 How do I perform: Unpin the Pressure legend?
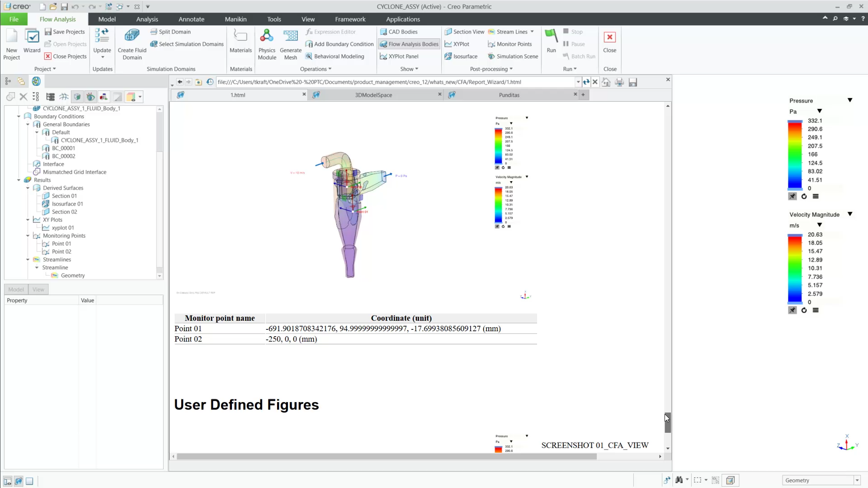(x=793, y=196)
